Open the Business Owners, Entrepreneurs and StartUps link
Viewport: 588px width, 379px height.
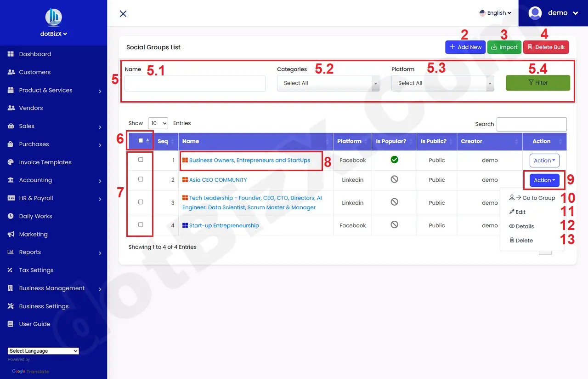point(249,161)
